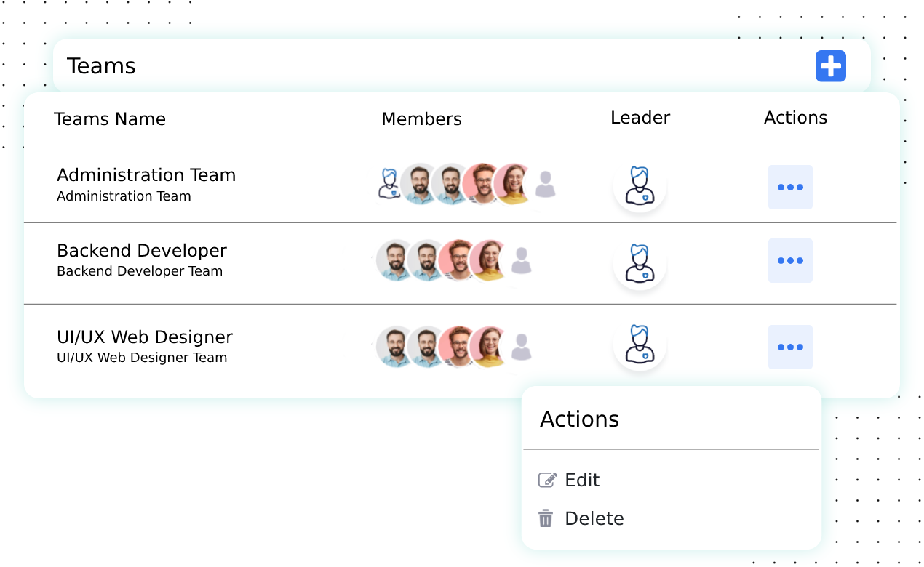Click the Administration Team name link

click(x=146, y=174)
